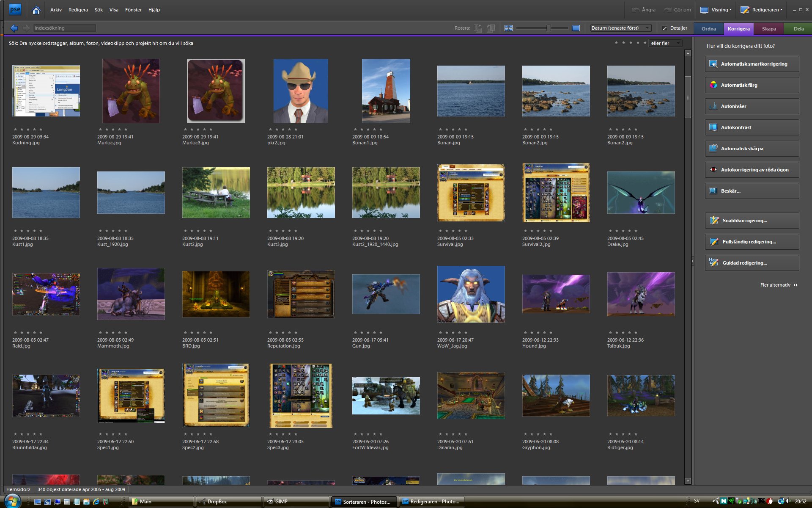This screenshot has height=508, width=812.
Task: Run Autokorrigering av röda ögon
Action: point(752,170)
